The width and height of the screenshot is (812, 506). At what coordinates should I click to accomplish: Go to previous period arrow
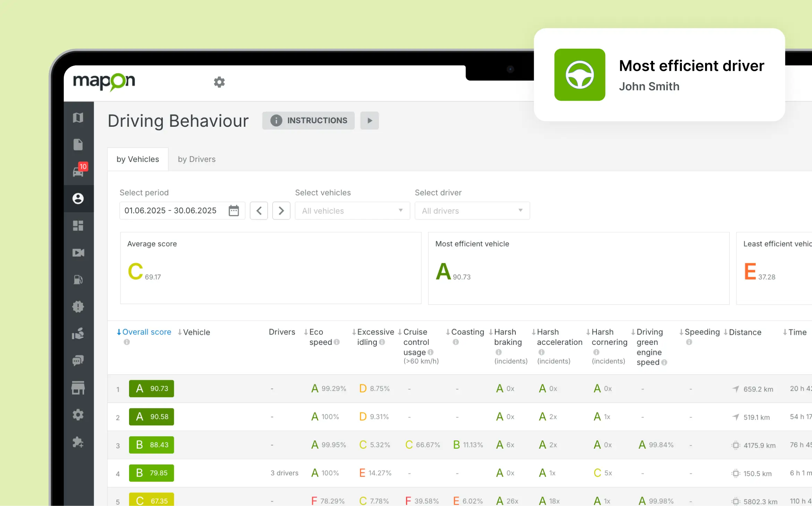259,210
